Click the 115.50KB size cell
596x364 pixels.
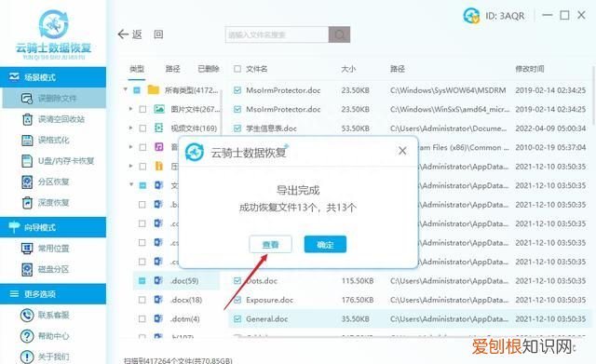tap(358, 281)
